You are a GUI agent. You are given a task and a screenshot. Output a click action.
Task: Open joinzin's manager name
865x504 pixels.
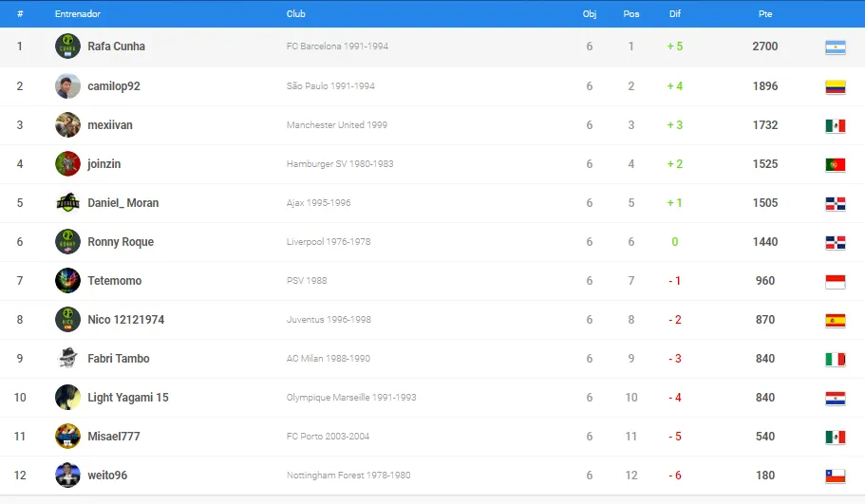pos(103,164)
